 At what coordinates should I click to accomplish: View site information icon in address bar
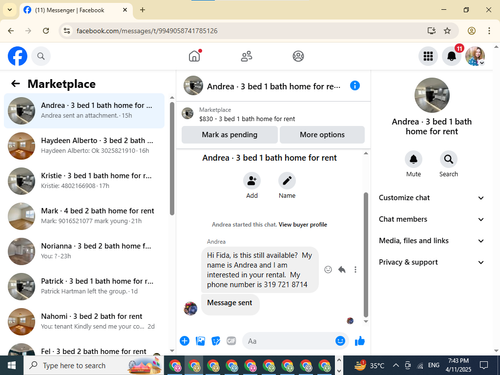point(67,31)
